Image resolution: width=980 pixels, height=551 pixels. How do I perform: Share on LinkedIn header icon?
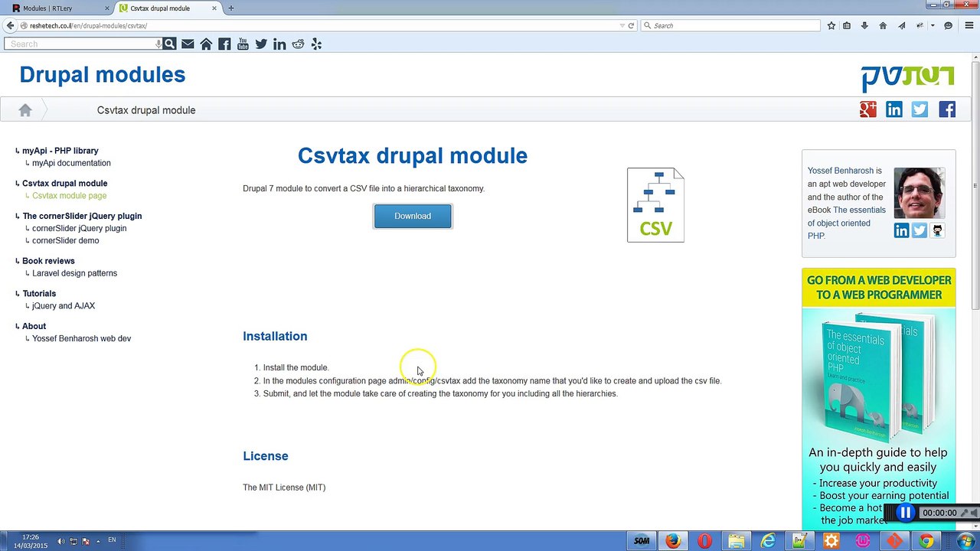coord(893,109)
